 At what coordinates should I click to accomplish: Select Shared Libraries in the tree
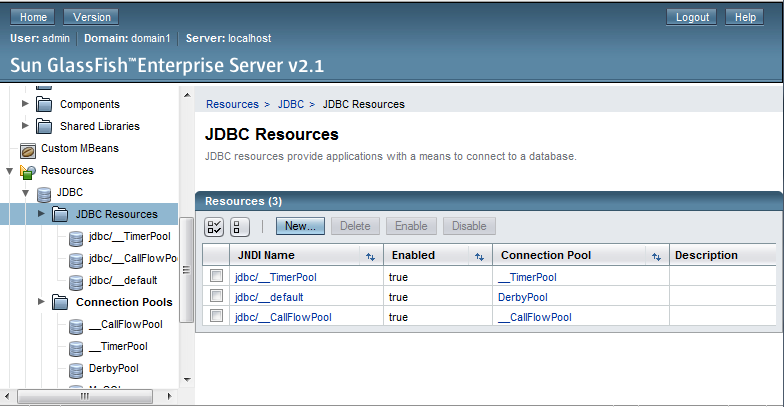pos(100,126)
